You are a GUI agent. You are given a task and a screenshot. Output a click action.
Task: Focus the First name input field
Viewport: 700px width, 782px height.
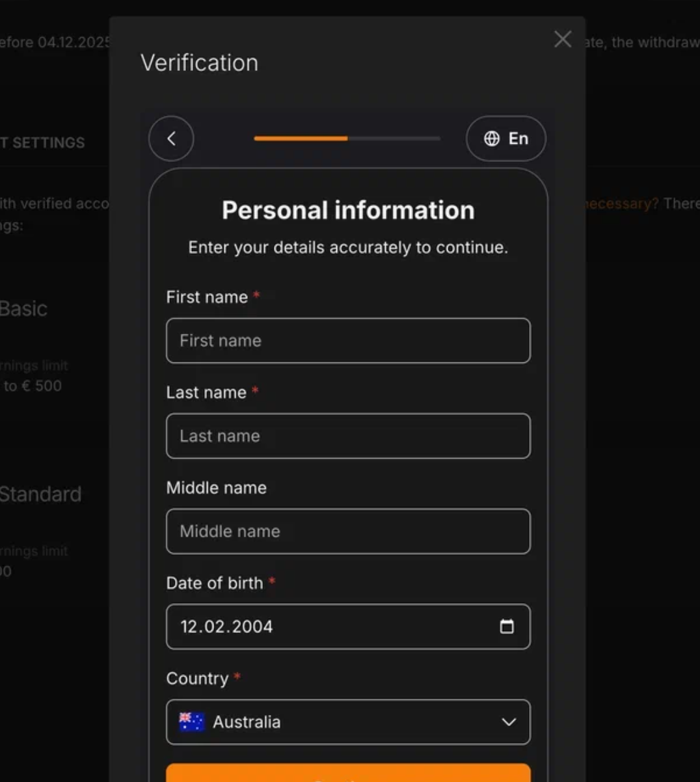(x=348, y=341)
